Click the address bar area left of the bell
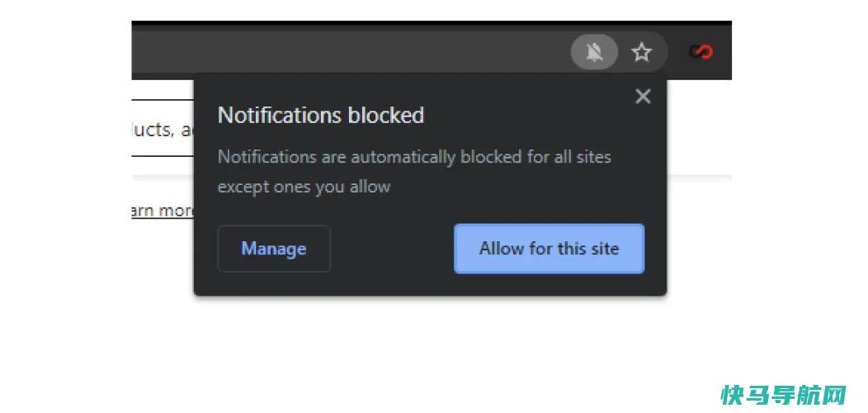This screenshot has height=413, width=868. [351, 53]
